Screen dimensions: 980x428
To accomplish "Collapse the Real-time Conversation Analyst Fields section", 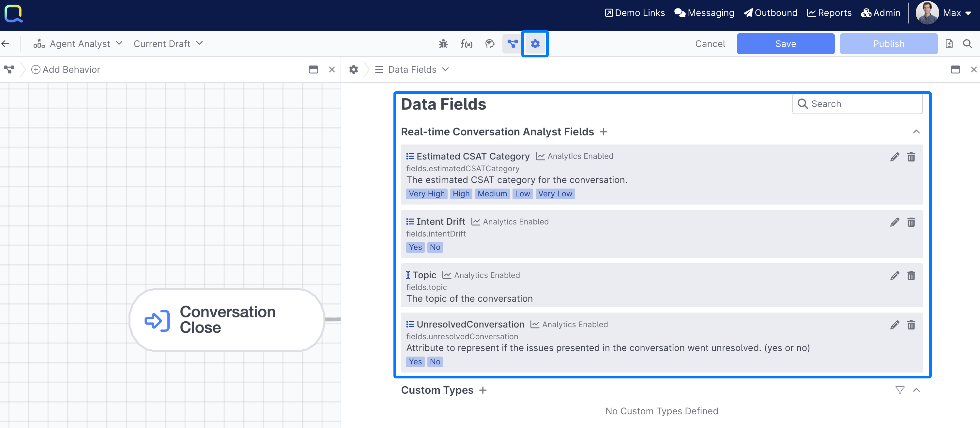I will pyautogui.click(x=916, y=132).
